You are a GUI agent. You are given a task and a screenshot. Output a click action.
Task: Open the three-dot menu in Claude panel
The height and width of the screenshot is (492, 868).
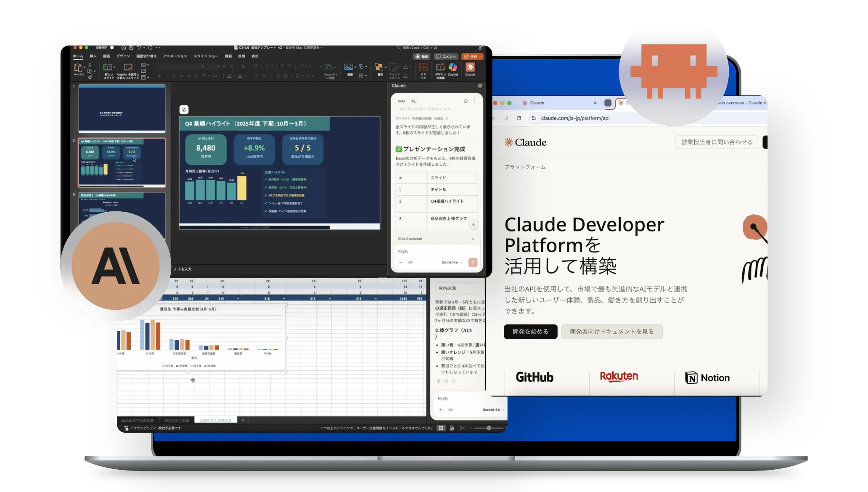(475, 101)
